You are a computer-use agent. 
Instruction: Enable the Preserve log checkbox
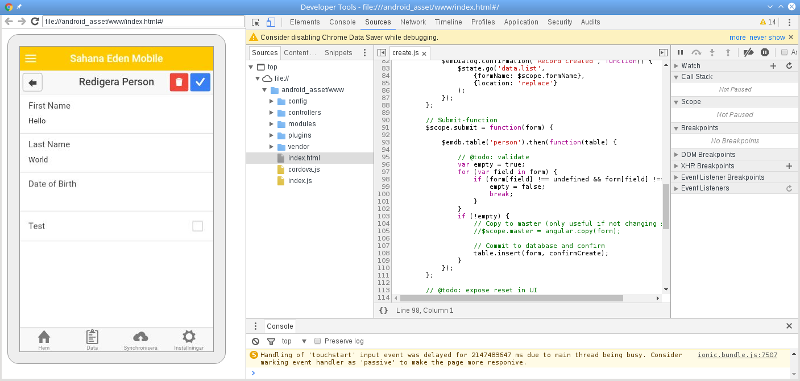(317, 341)
